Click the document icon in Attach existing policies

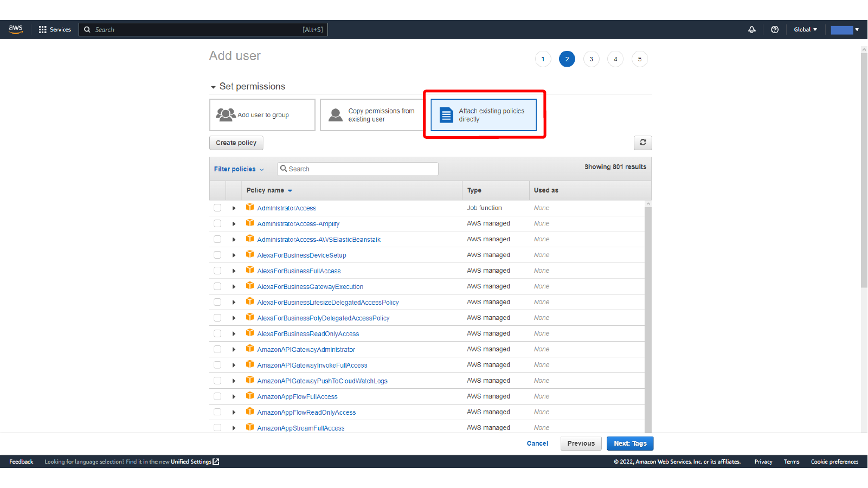click(x=446, y=115)
